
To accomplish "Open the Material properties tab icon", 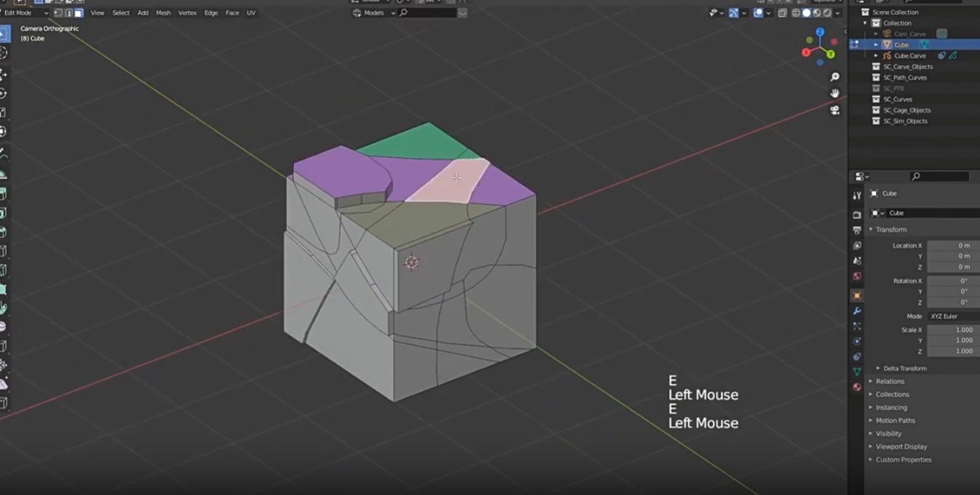I will (857, 387).
